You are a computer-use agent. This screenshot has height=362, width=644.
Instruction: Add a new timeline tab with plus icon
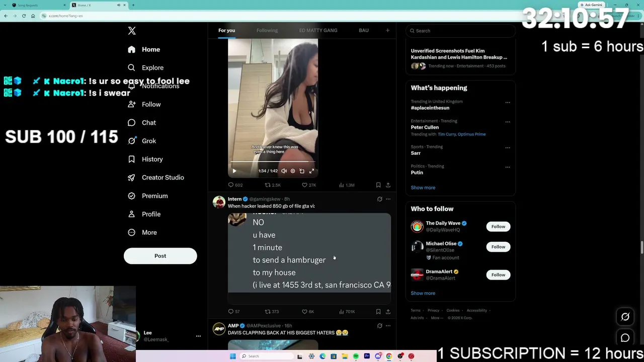pyautogui.click(x=387, y=30)
